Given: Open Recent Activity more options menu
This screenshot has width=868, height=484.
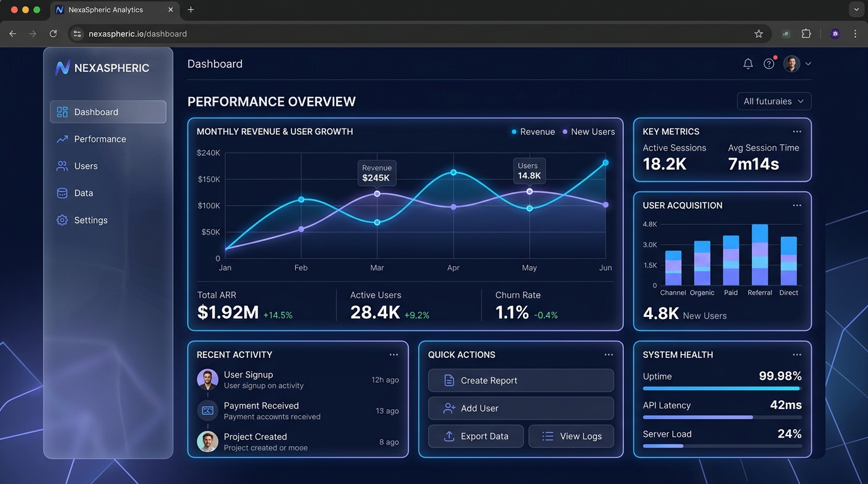Looking at the screenshot, I should 394,355.
